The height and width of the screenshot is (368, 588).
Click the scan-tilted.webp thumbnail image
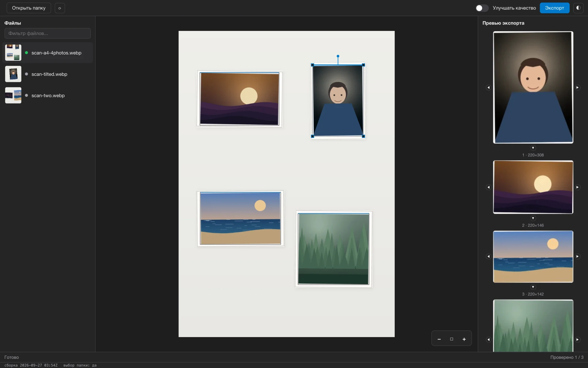[x=13, y=74]
